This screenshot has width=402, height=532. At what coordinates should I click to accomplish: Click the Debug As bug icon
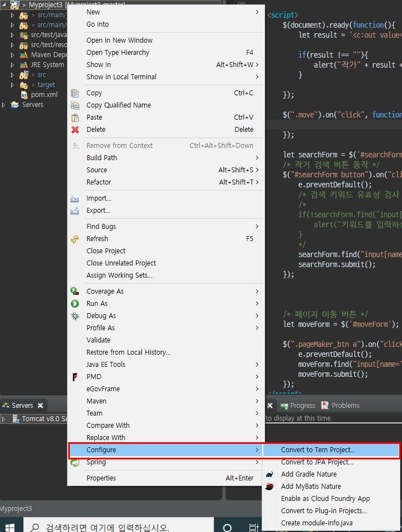[75, 316]
